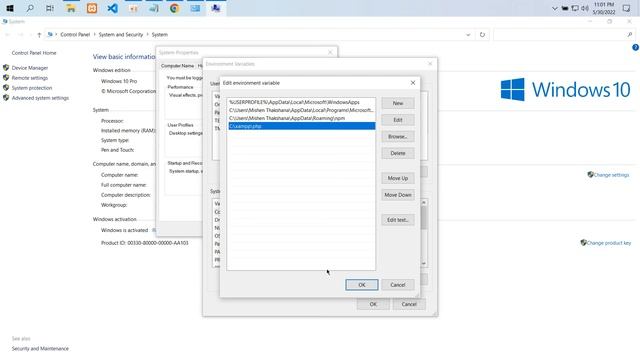Launch File Explorer from the taskbar

click(71, 8)
